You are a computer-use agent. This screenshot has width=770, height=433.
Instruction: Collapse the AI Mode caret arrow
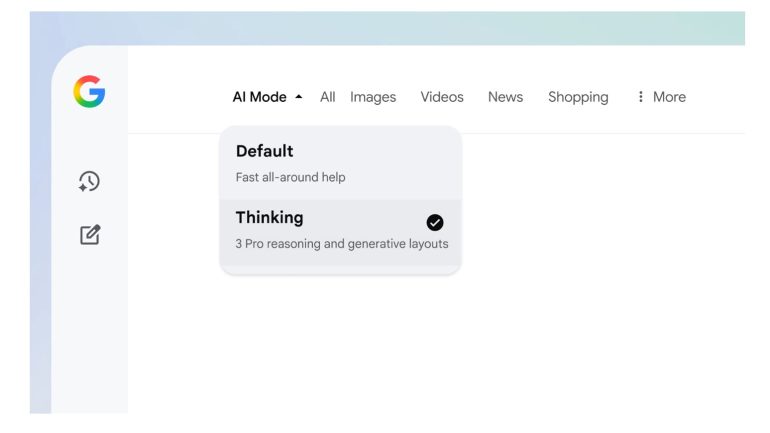(298, 97)
